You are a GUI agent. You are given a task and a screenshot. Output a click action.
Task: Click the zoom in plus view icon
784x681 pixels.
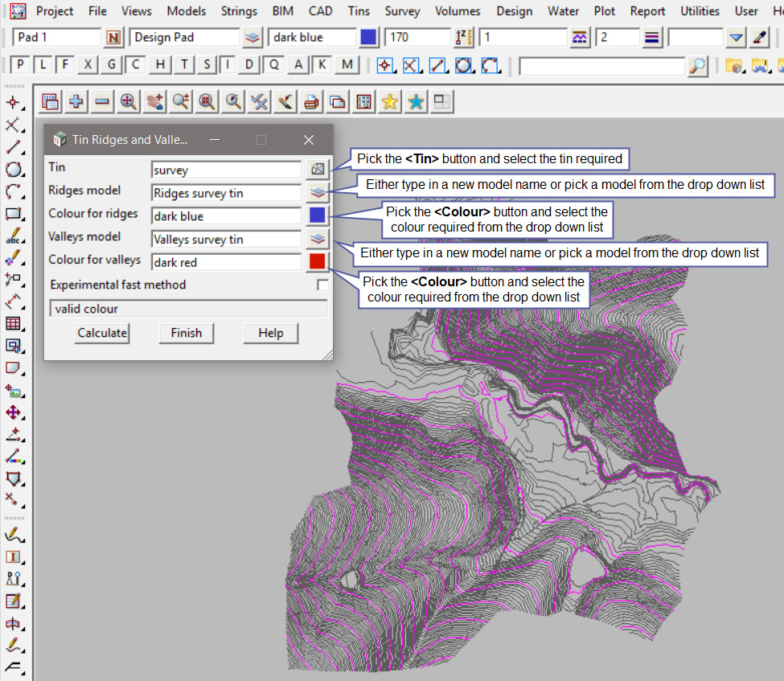tap(76, 101)
